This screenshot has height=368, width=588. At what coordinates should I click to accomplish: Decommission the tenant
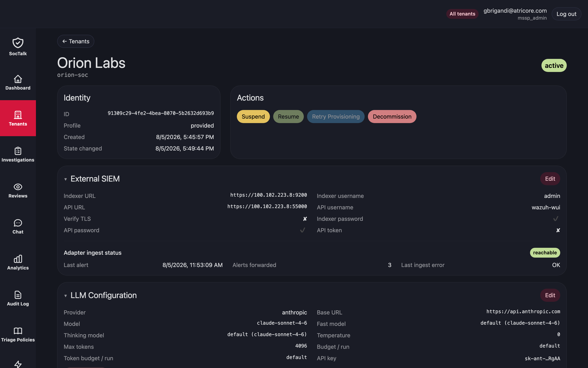(x=392, y=117)
